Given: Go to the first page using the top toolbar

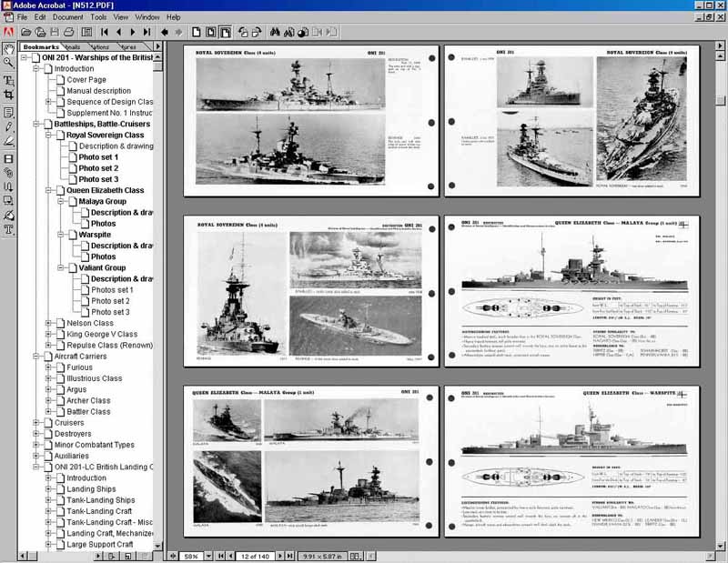Looking at the screenshot, I should 105,32.
